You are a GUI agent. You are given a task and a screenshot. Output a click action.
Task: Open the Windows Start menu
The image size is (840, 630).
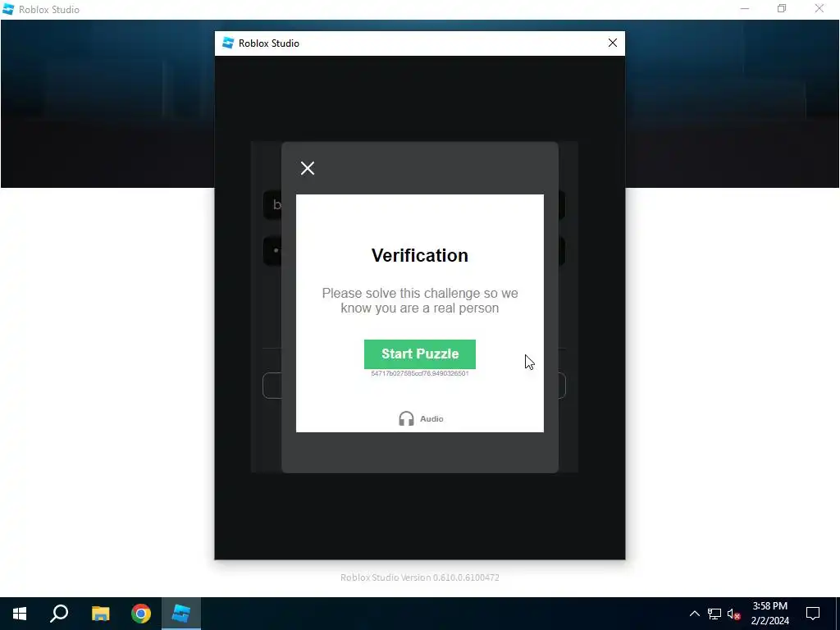(x=20, y=614)
